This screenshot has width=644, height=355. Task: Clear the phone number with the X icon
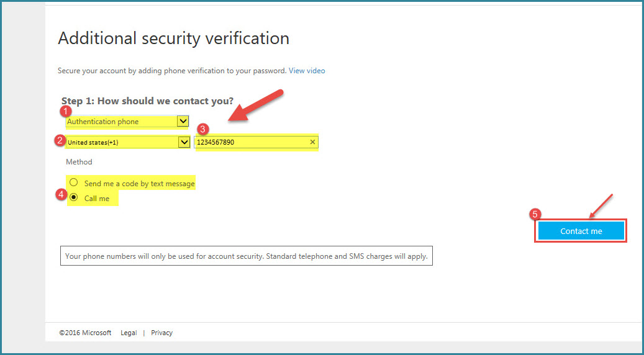[312, 142]
